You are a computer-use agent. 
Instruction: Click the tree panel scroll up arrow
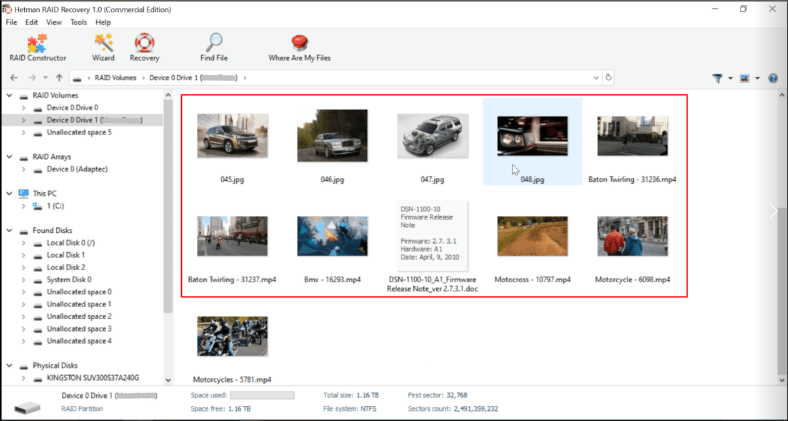[168, 95]
